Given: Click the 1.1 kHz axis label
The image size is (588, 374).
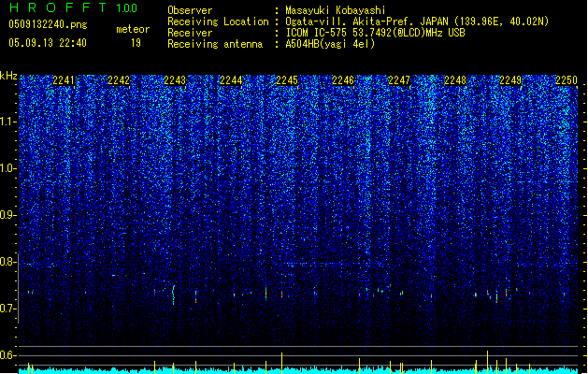Looking at the screenshot, I should (8, 122).
